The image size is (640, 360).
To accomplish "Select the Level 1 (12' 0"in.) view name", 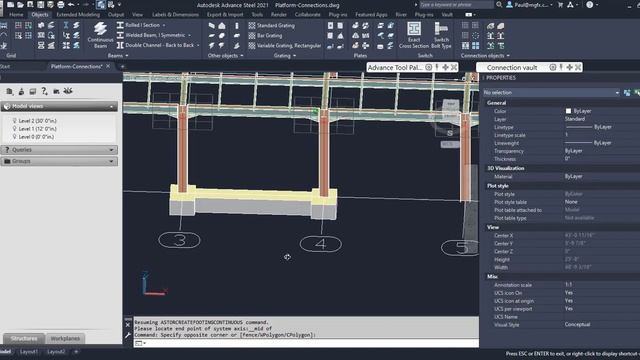I will [x=38, y=129].
